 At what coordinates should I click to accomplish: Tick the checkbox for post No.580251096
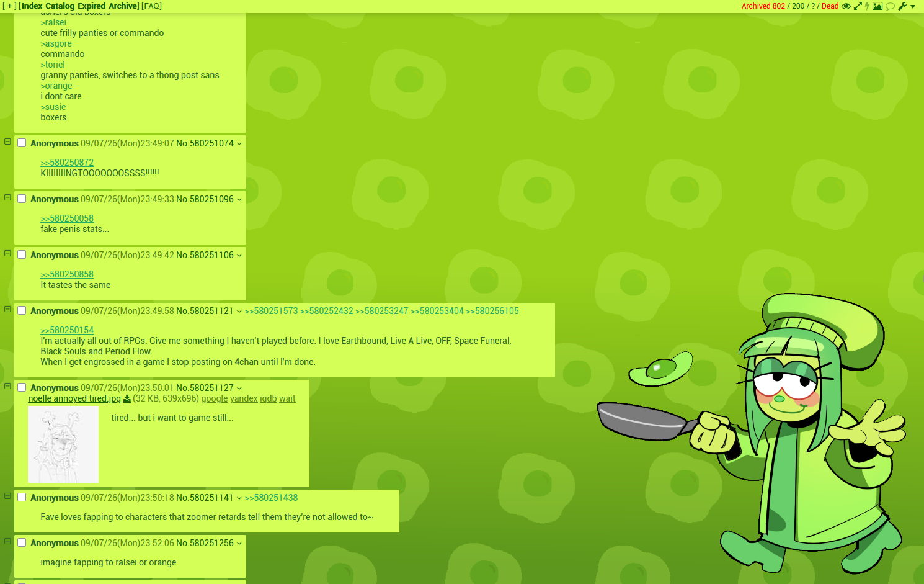(22, 199)
